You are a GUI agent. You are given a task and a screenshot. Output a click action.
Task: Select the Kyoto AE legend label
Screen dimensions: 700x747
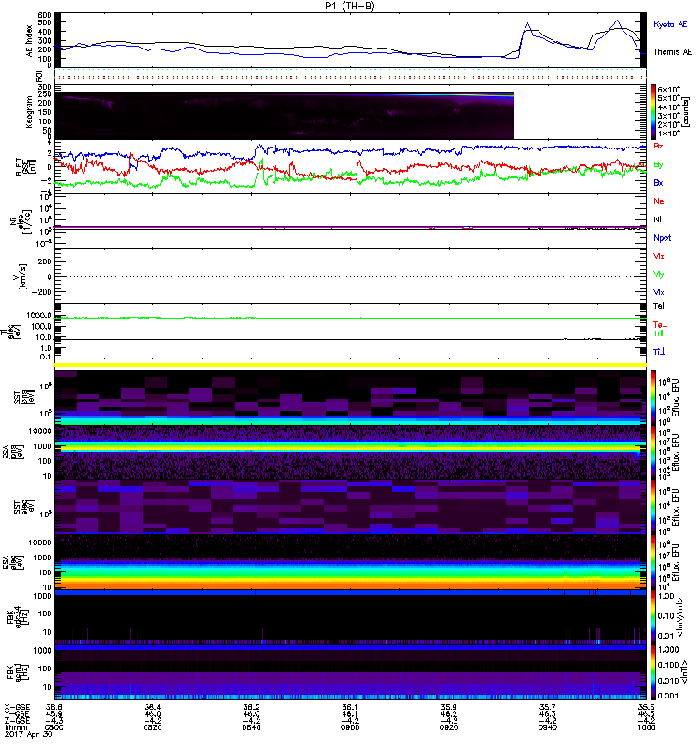point(670,24)
